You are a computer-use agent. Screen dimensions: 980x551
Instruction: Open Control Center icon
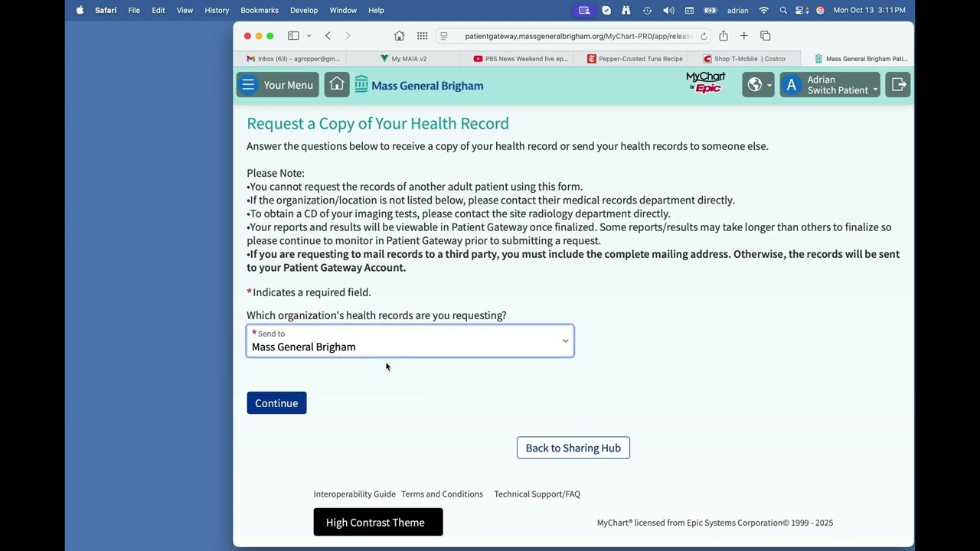pos(802,10)
